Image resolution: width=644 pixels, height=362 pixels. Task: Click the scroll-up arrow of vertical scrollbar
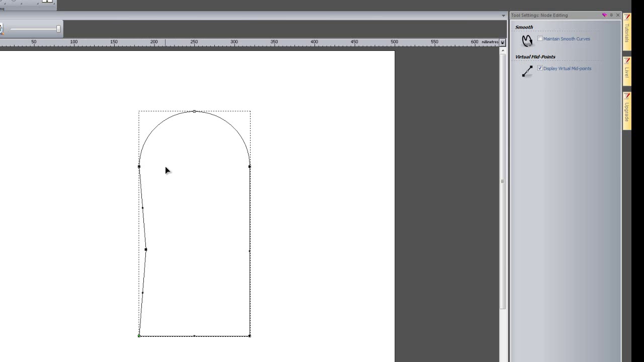(502, 50)
